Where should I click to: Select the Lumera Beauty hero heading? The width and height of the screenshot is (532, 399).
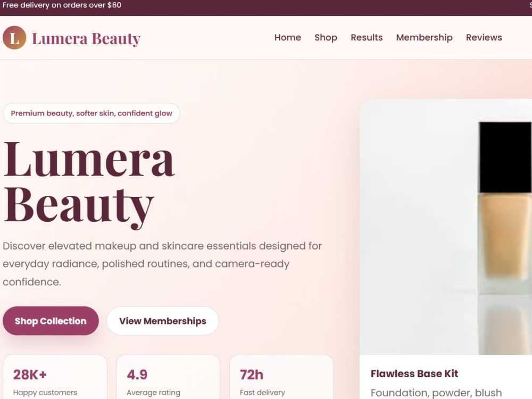click(x=89, y=185)
